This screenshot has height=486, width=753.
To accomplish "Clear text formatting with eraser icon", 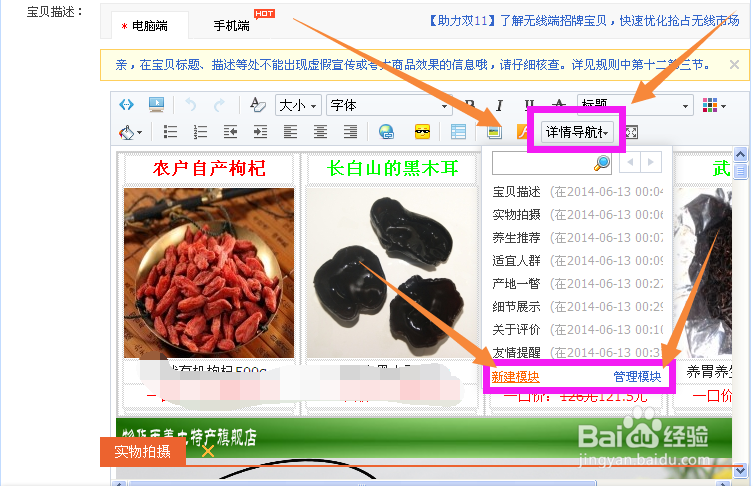I will tap(257, 104).
